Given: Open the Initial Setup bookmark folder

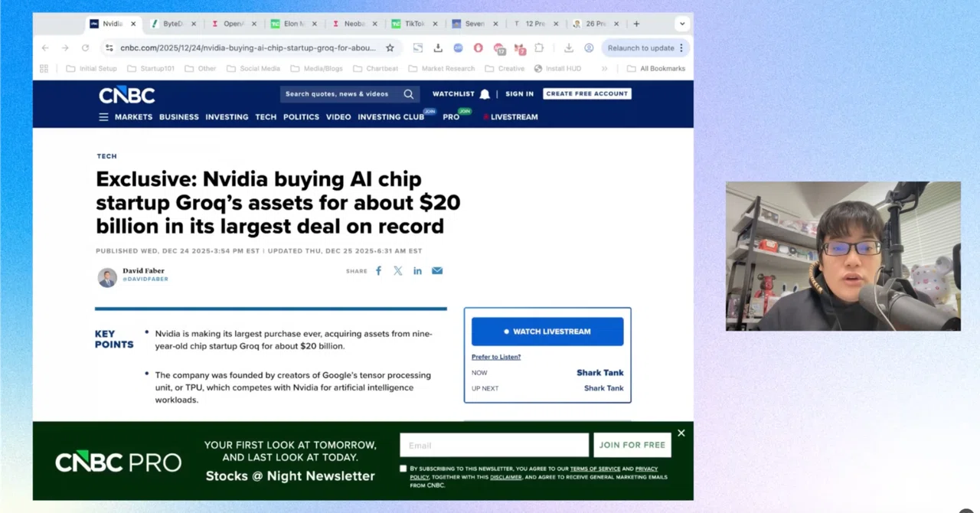Looking at the screenshot, I should pos(92,68).
